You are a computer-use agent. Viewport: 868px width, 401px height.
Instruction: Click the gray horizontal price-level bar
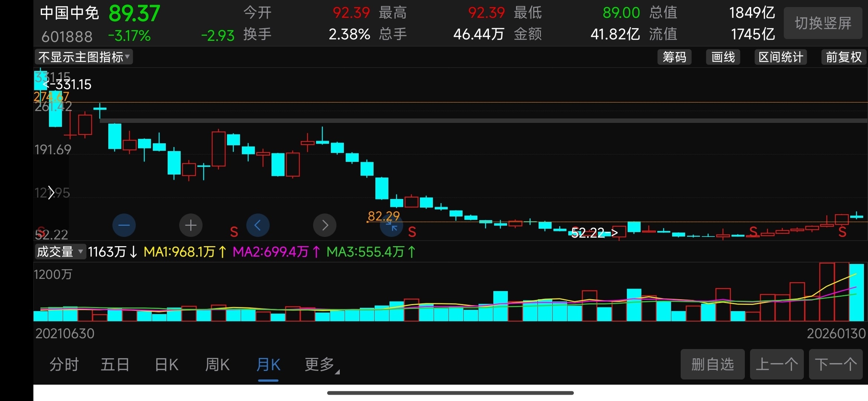482,121
